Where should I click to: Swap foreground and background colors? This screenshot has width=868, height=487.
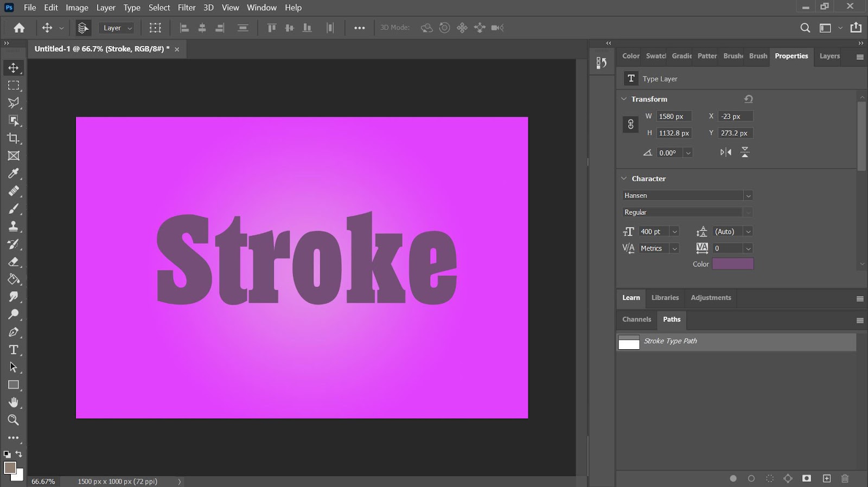point(19,454)
